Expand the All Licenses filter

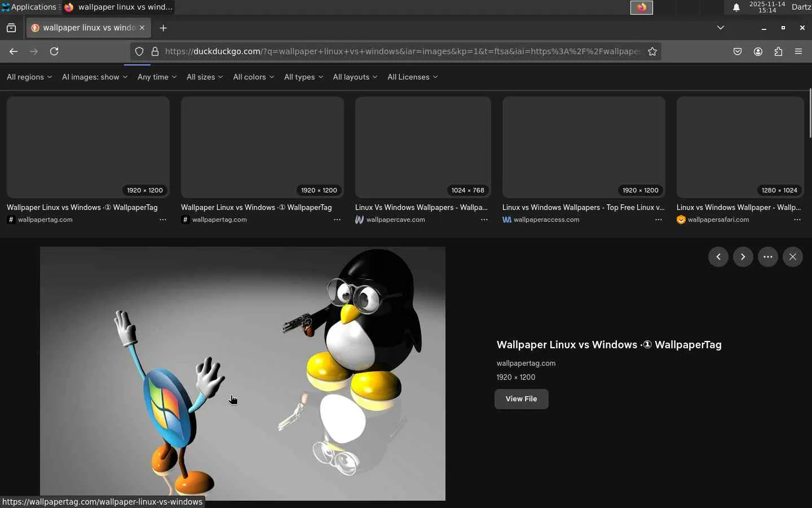click(413, 77)
